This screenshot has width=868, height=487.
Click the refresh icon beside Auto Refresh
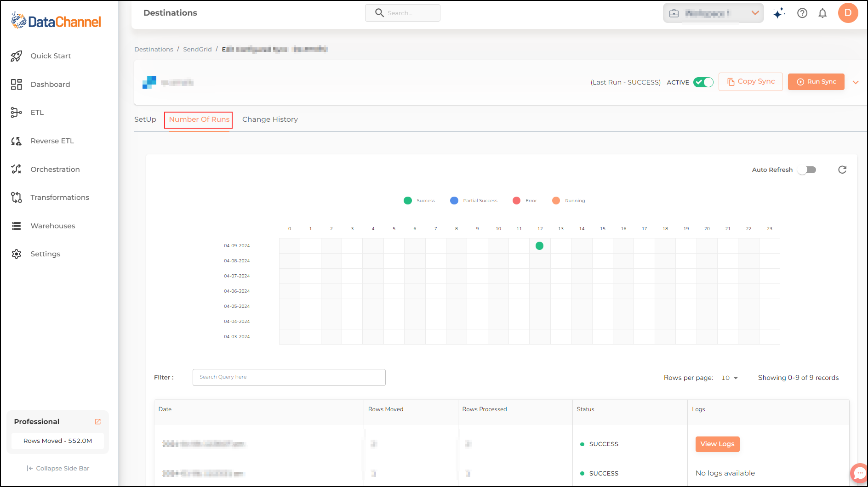(x=842, y=170)
